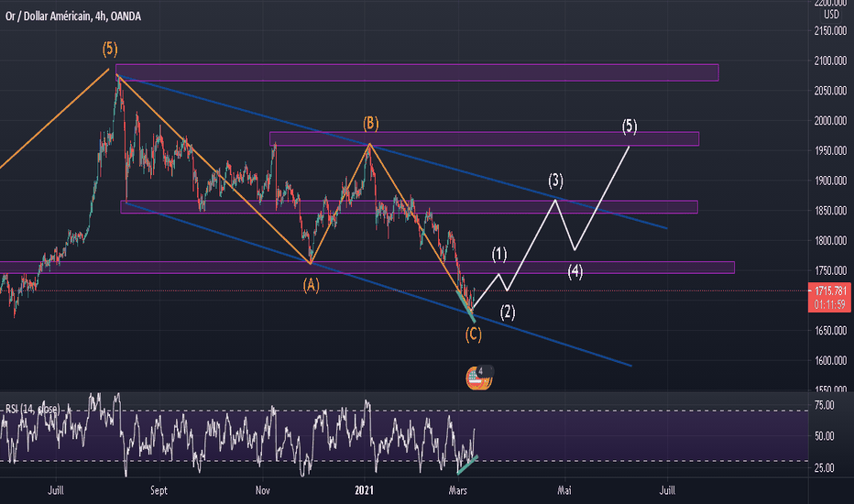Click the white (5) projection label

click(x=630, y=126)
